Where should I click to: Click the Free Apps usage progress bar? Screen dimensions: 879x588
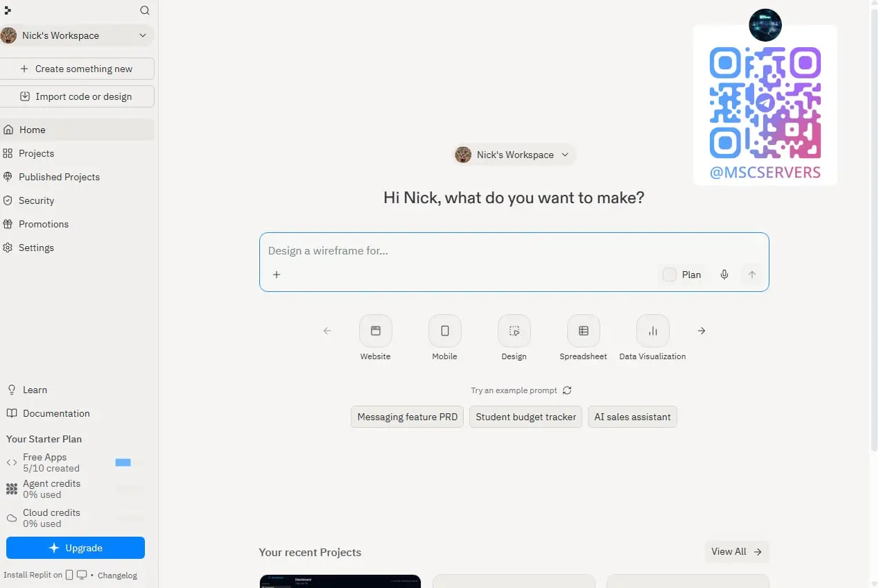(130, 462)
